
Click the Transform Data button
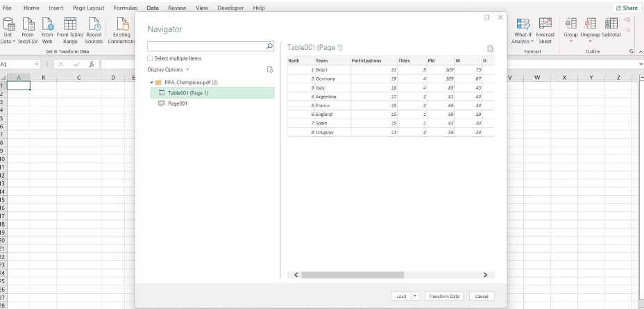[x=444, y=296]
